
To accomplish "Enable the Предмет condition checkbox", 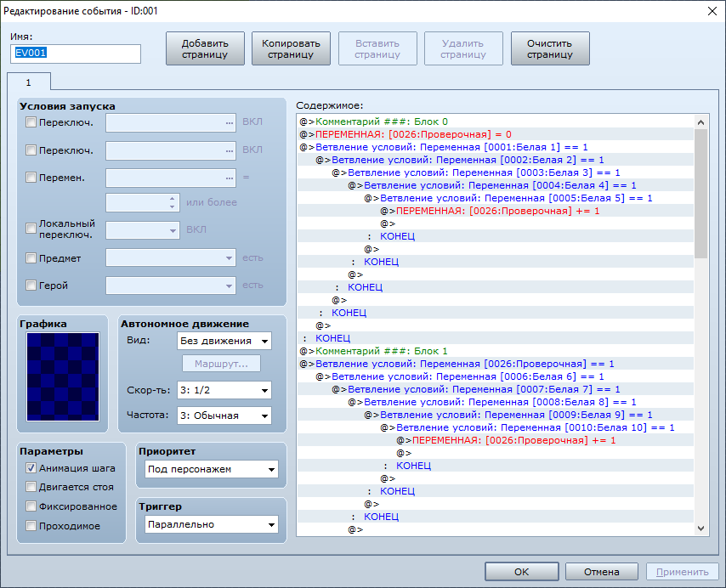I will (x=31, y=258).
